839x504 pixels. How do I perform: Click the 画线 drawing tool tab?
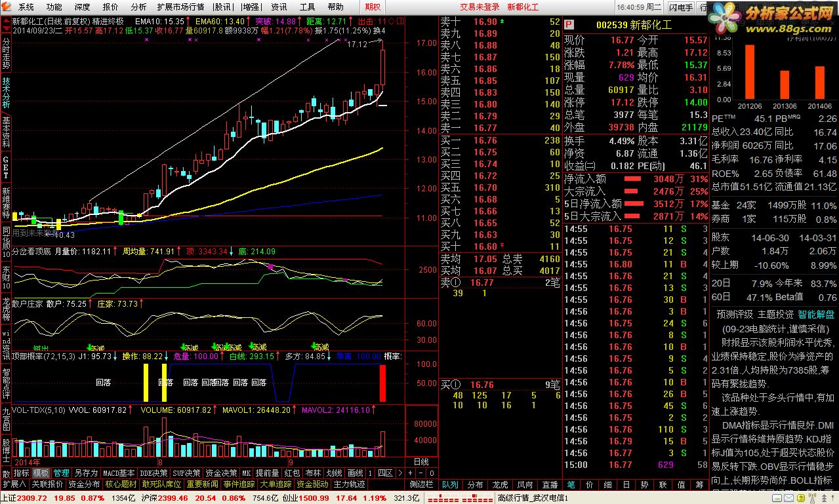355,473
